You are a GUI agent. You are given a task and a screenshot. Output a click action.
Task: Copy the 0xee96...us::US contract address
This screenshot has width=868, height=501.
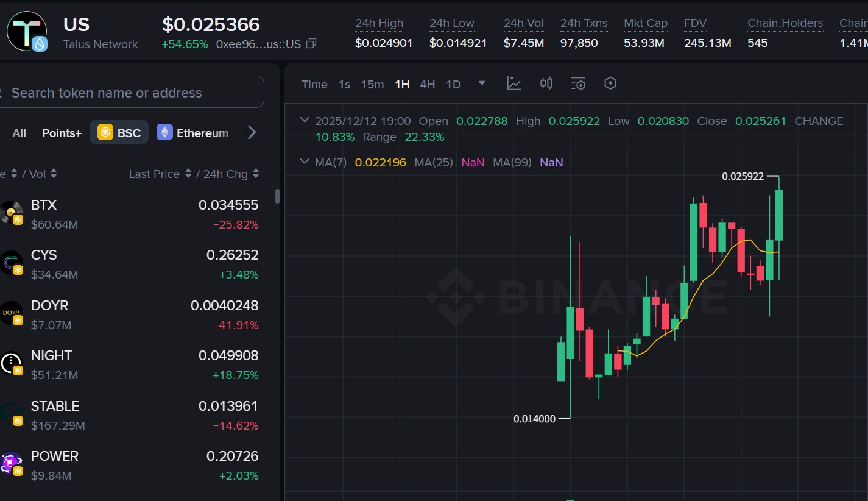click(x=311, y=44)
